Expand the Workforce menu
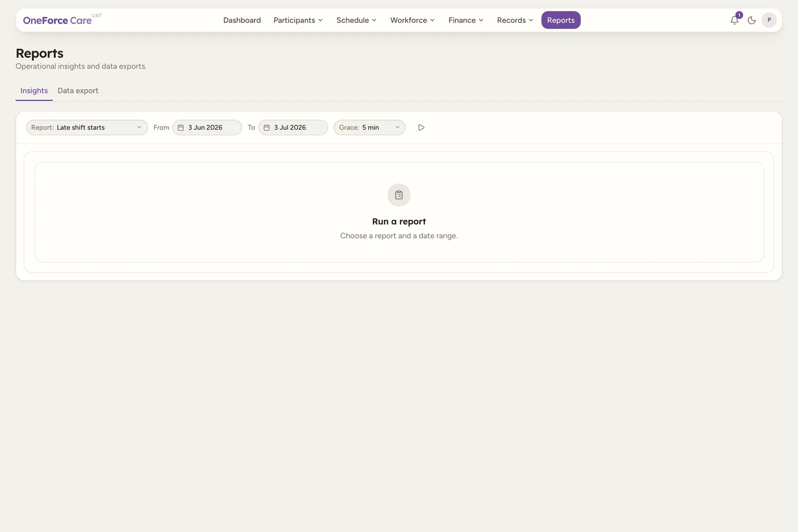Screen dimensions: 798x532 [x=412, y=20]
